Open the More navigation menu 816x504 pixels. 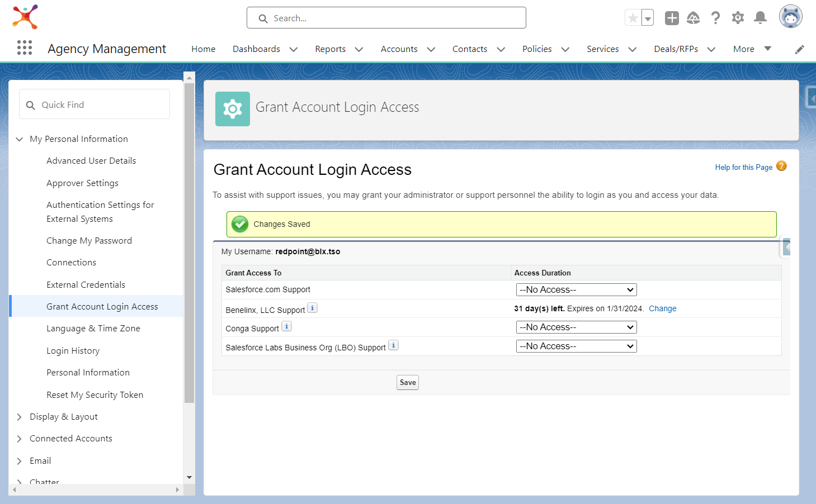[x=752, y=49]
